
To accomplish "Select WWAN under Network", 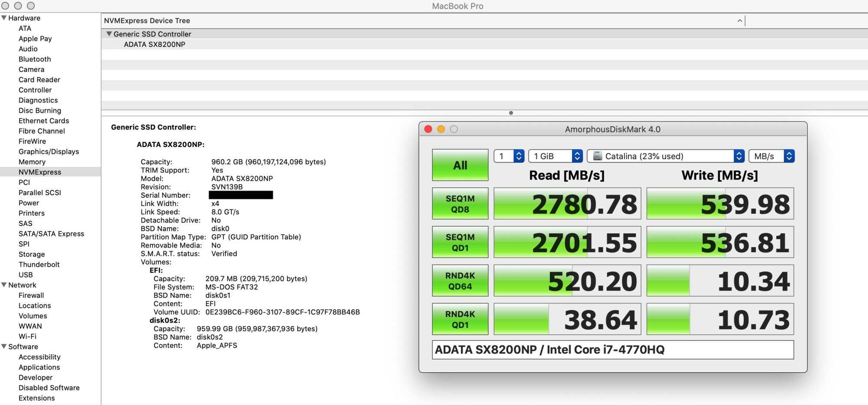I will [30, 326].
